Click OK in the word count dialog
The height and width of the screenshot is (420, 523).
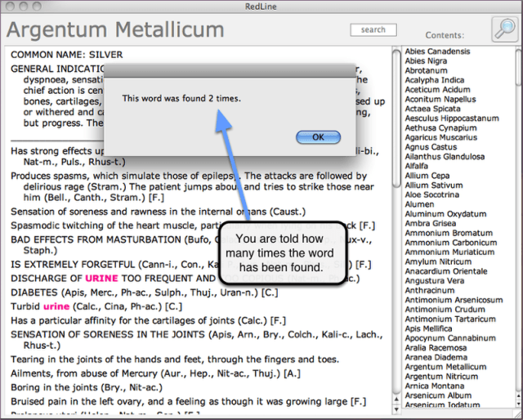(318, 137)
